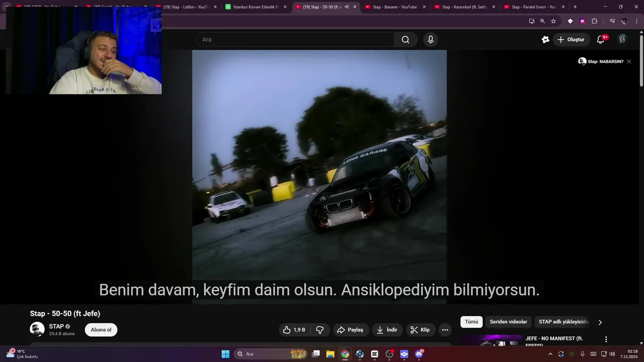Open more actions three-dot menu

click(x=445, y=330)
